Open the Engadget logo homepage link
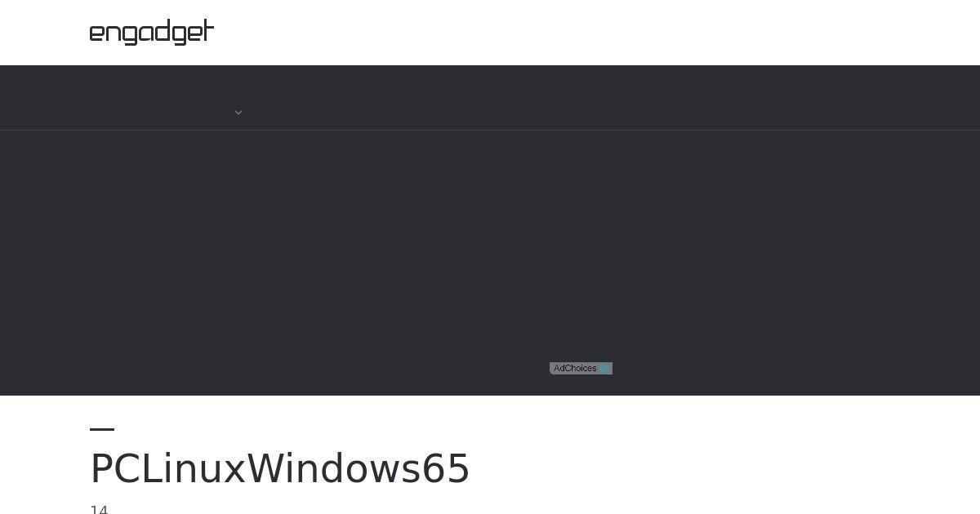 (x=152, y=32)
